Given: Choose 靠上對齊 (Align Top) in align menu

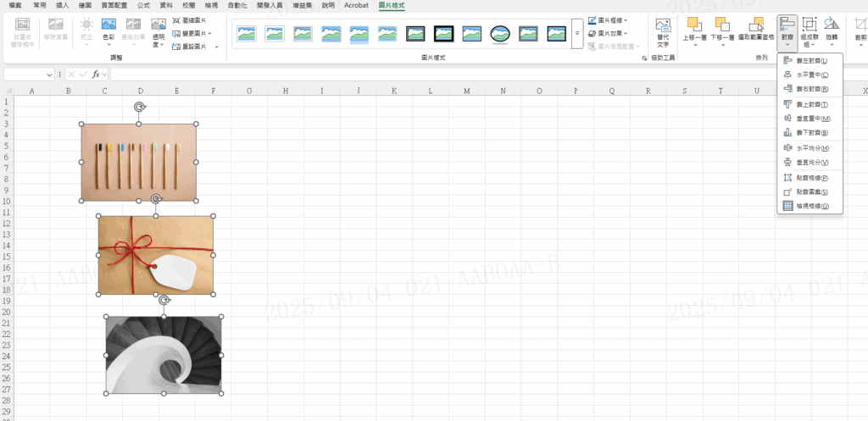Looking at the screenshot, I should pos(810,104).
